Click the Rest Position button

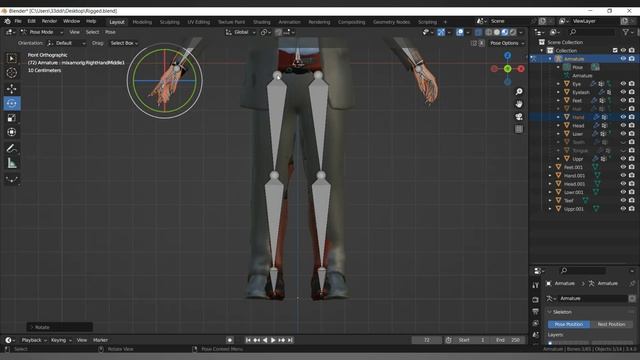pyautogui.click(x=611, y=324)
